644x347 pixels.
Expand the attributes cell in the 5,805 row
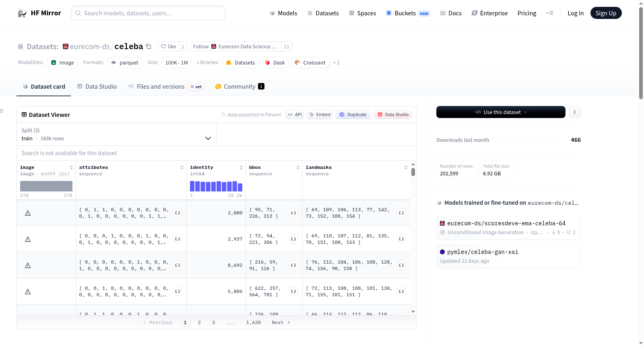[178, 291]
